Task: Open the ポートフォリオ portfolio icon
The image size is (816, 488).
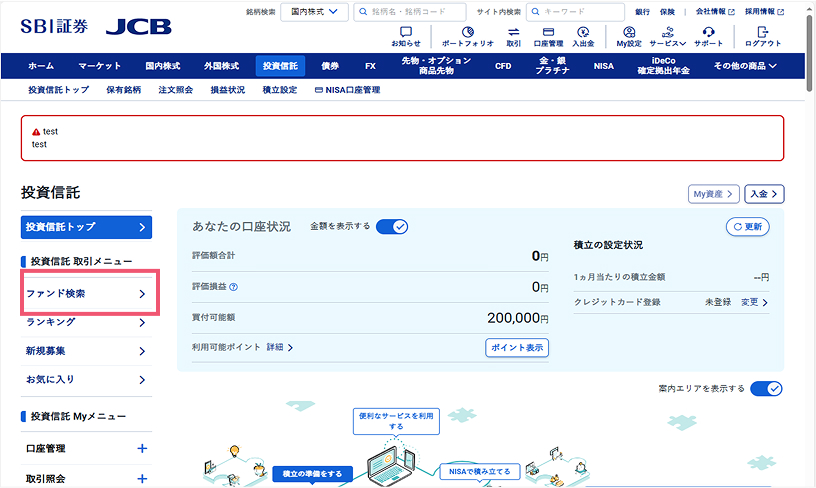Action: pyautogui.click(x=467, y=36)
